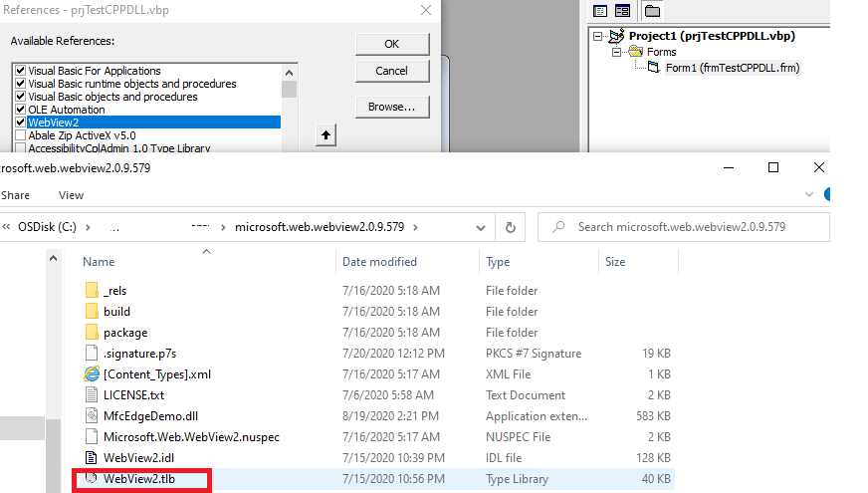The image size is (868, 493).
Task: Toggle Folders icon in Project panel
Action: pyautogui.click(x=653, y=11)
